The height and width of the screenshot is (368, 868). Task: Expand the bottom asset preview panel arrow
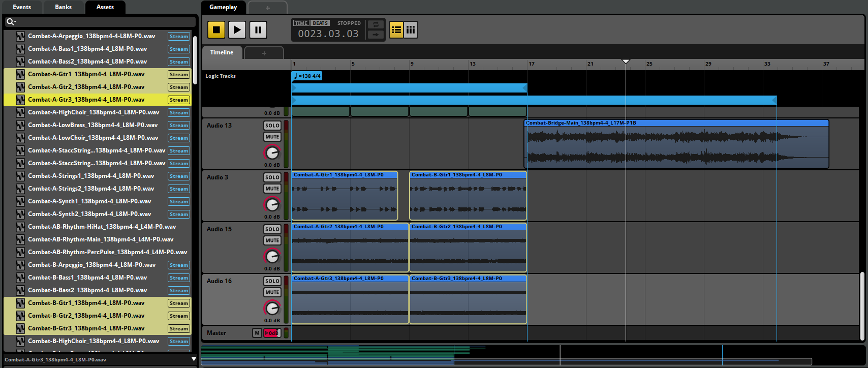pyautogui.click(x=194, y=359)
